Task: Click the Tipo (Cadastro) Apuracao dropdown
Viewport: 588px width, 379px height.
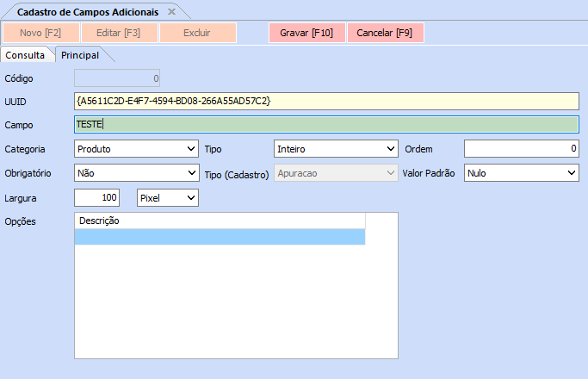Action: pos(335,173)
